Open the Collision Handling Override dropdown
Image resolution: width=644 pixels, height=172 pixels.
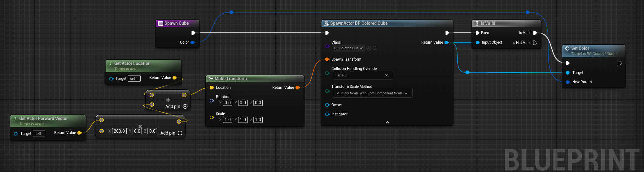click(x=362, y=75)
